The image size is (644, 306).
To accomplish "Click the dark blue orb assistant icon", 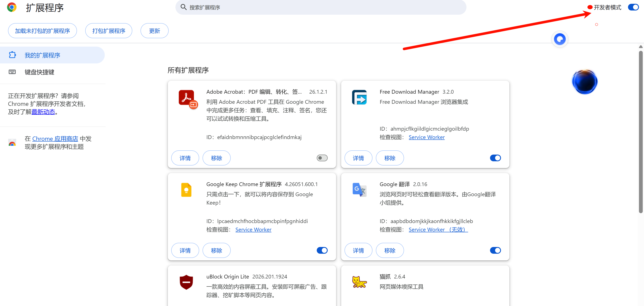I will click(584, 82).
